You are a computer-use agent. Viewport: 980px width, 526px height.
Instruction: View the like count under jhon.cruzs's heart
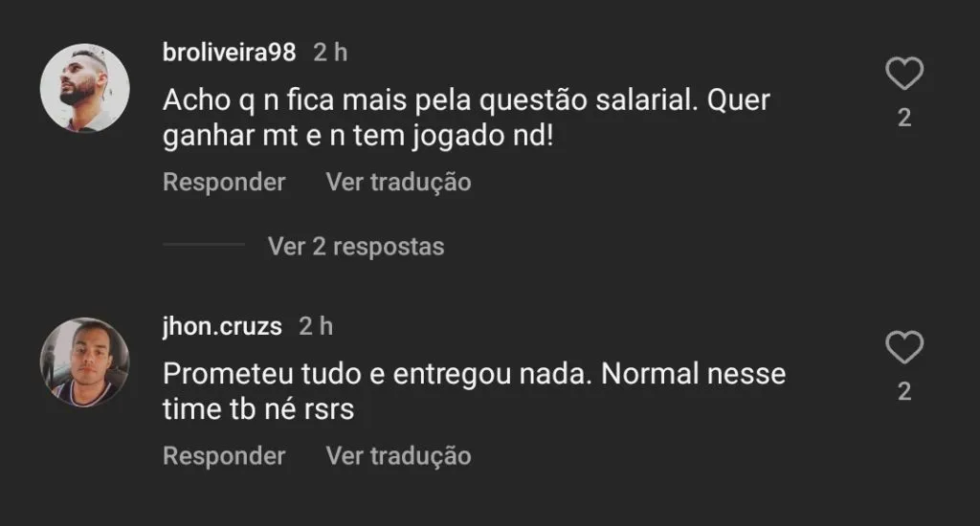[903, 392]
